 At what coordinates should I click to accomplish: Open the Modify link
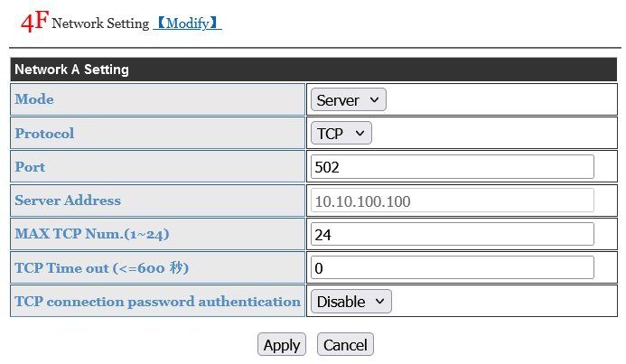point(187,23)
